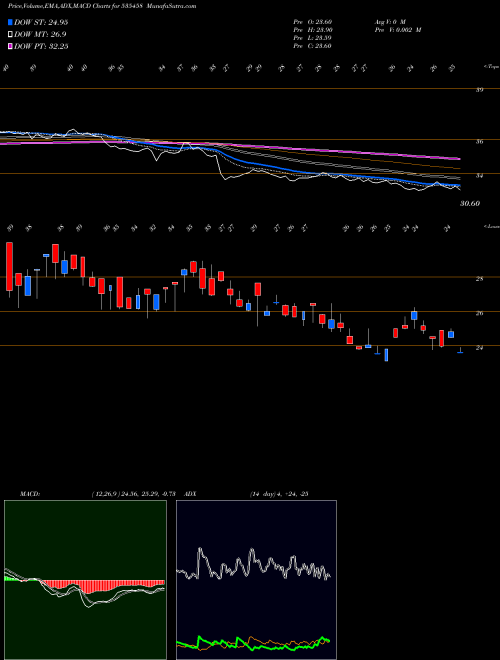Open the dark blue ADX chart panel
Image resolution: width=500 pixels, height=660 pixels.
(256, 580)
